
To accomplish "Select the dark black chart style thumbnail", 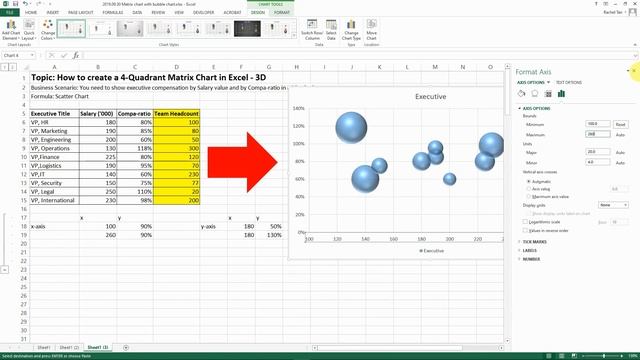I will pyautogui.click(x=247, y=29).
